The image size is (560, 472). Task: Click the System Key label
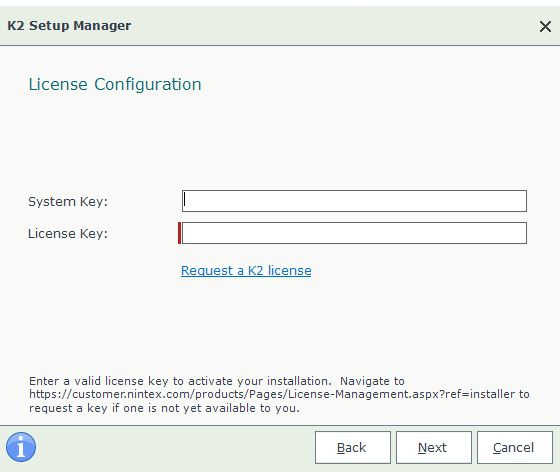(x=68, y=201)
